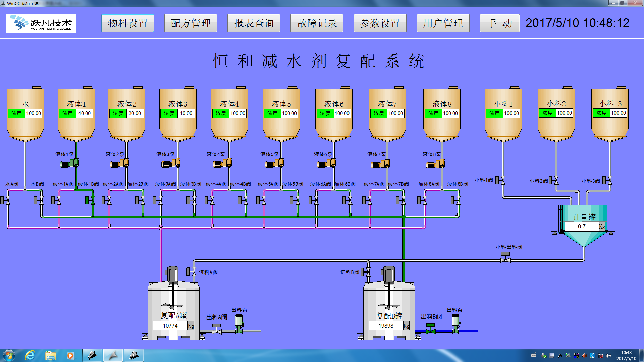Click the 手动 mode button
The height and width of the screenshot is (362, 644).
click(499, 23)
